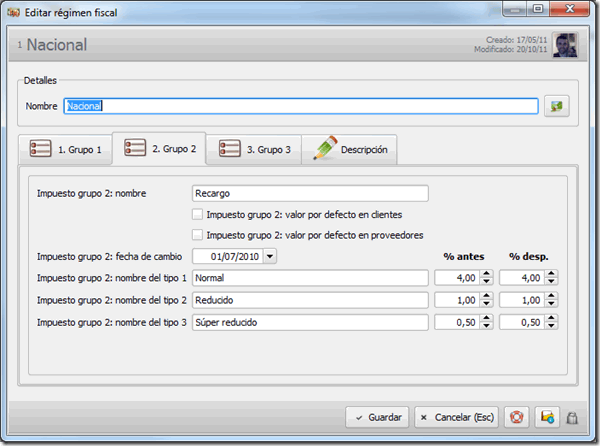The image size is (600, 446).
Task: Decrease % desp. value for Súper reducido
Action: click(551, 326)
